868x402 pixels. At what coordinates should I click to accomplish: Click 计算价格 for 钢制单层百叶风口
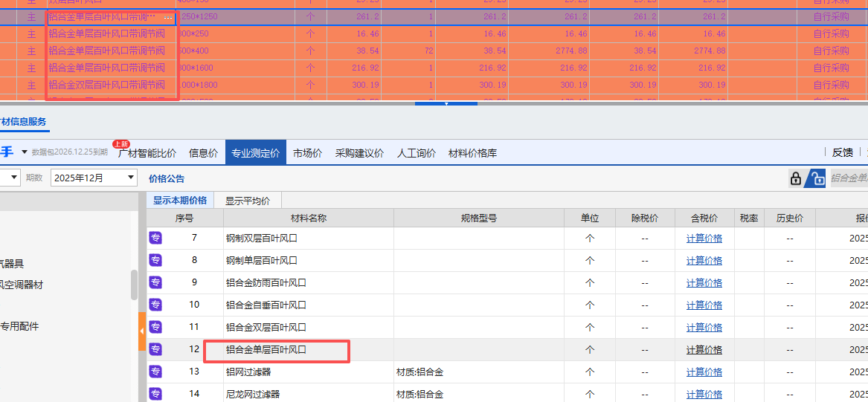click(704, 260)
